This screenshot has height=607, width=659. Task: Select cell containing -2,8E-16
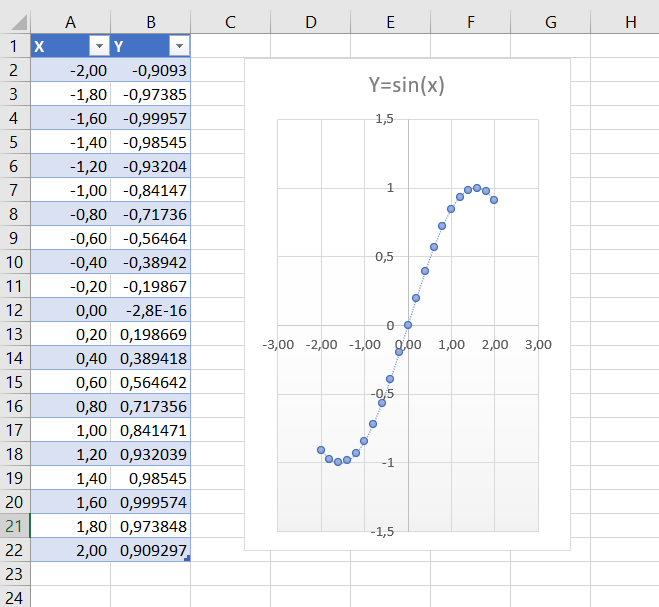(150, 310)
